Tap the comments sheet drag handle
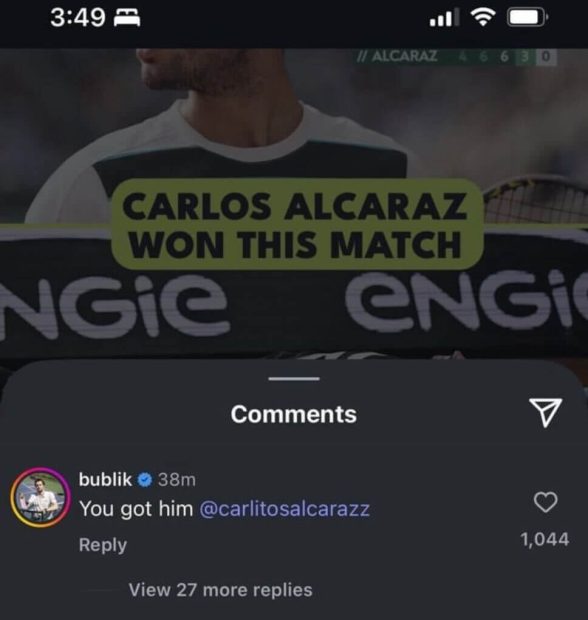Screen dimensions: 588x620 294,379
